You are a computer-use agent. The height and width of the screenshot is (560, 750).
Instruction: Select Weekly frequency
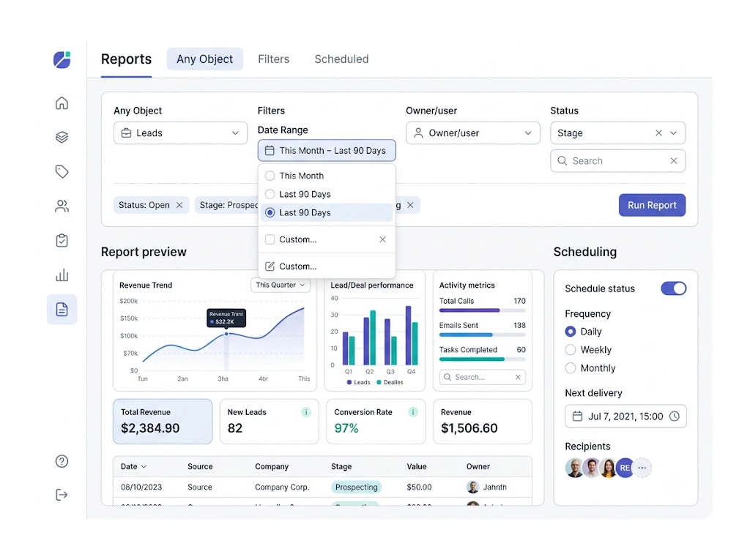(570, 350)
